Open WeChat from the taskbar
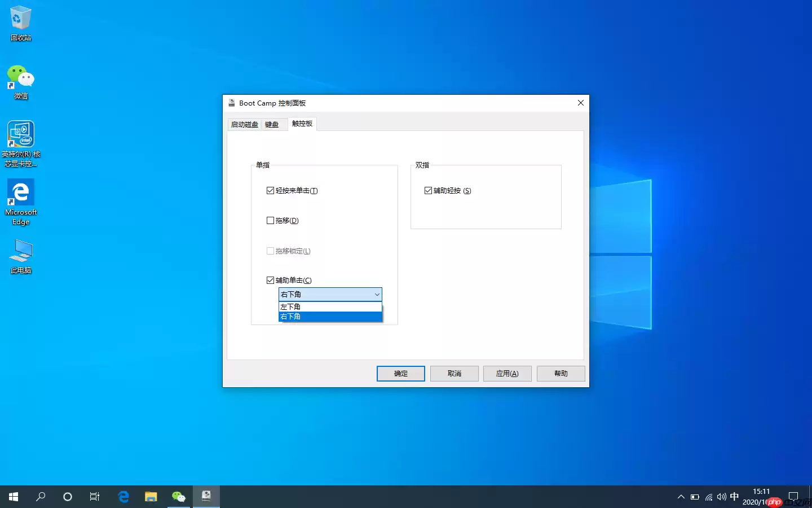The height and width of the screenshot is (508, 812). tap(178, 496)
